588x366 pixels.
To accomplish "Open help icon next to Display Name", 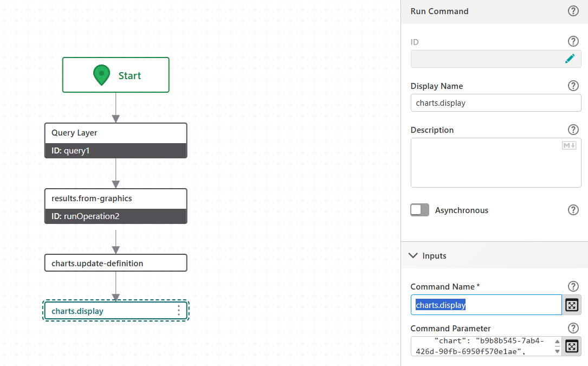I will pos(573,86).
